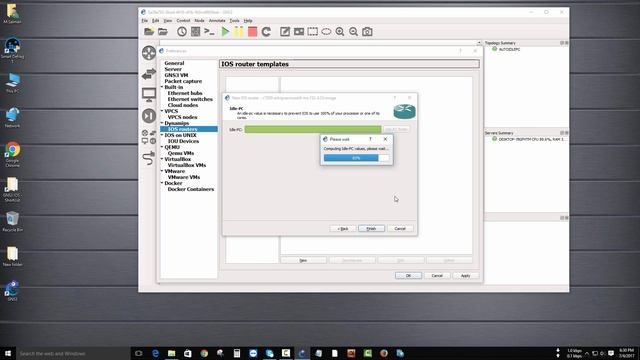Browse security devices sidebar icon
640x360 pixels.
tap(149, 116)
